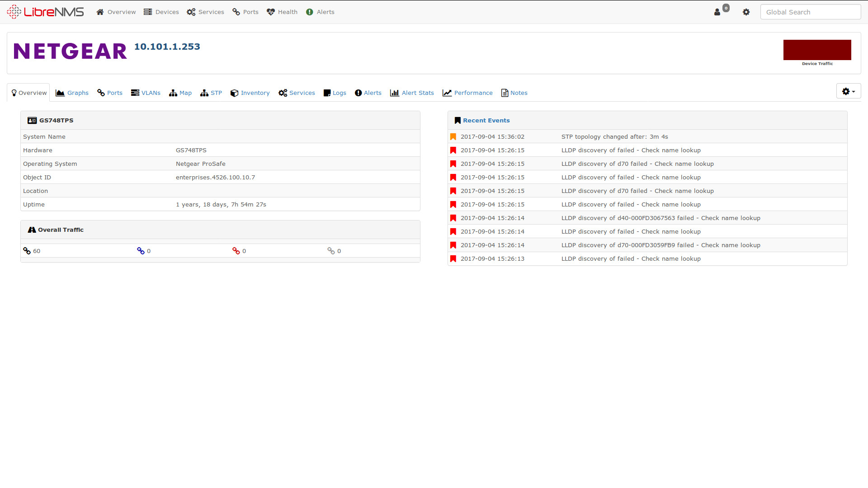868x488 pixels.
Task: Switch to the Map tab
Action: 180,93
